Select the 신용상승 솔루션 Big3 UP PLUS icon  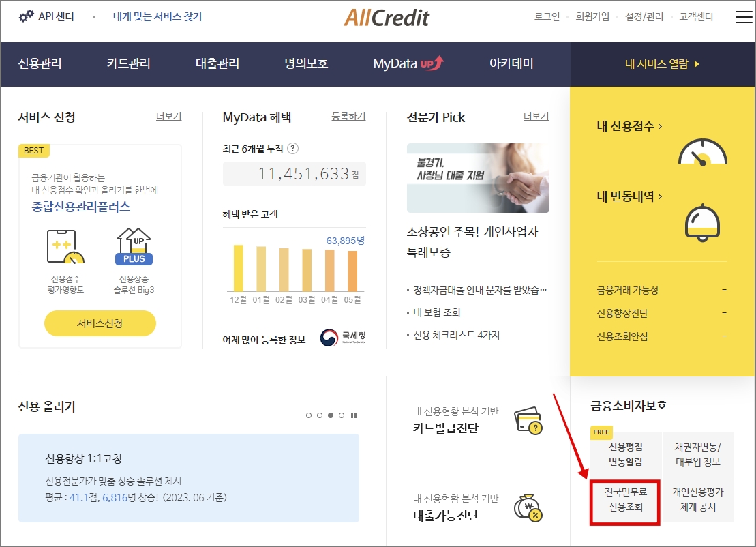pyautogui.click(x=134, y=246)
